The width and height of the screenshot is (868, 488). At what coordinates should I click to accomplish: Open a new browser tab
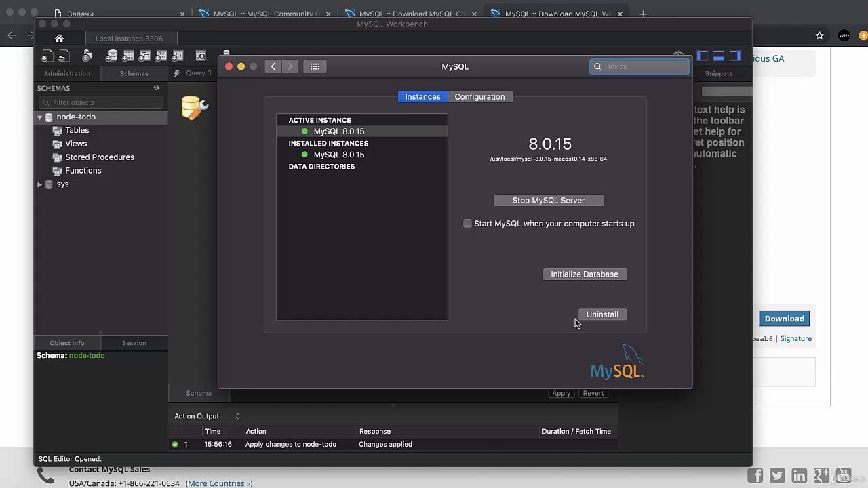pos(643,14)
